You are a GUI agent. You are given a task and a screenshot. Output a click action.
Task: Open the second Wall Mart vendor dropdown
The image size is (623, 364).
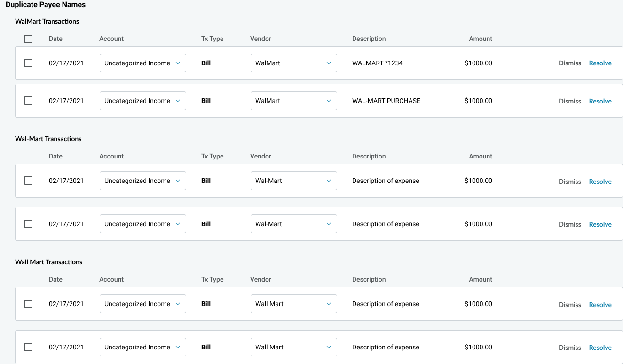294,347
